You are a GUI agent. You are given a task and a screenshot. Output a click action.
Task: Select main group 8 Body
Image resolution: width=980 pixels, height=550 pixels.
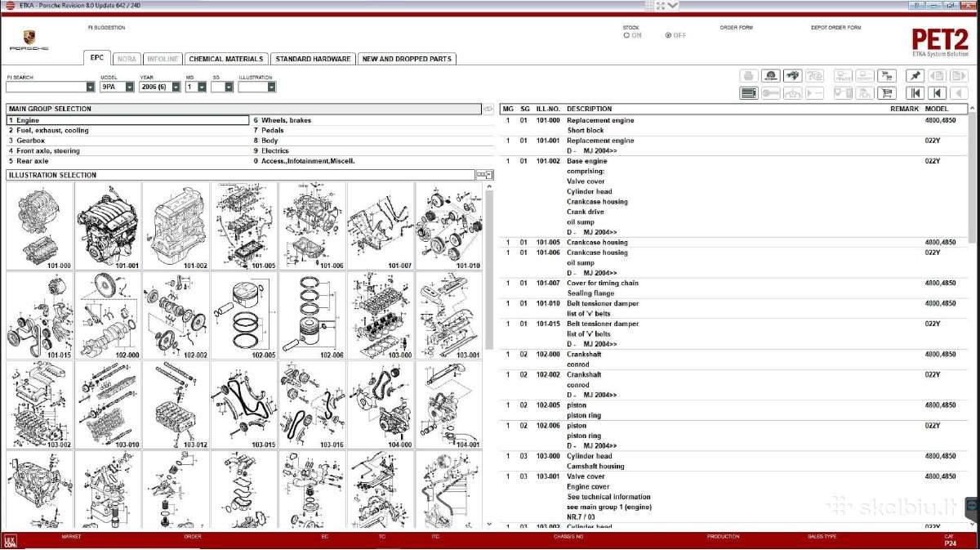pos(372,141)
